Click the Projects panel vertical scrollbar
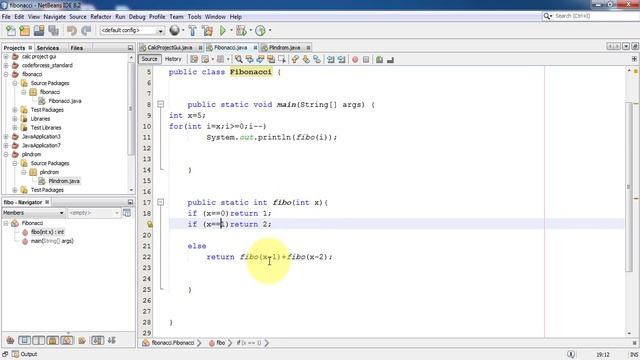 tap(131, 108)
